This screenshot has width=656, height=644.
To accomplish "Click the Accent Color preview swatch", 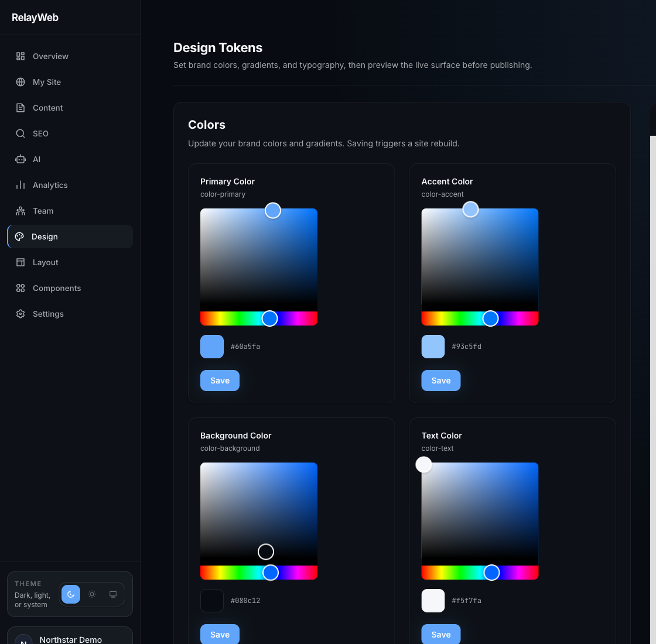I will click(x=433, y=347).
